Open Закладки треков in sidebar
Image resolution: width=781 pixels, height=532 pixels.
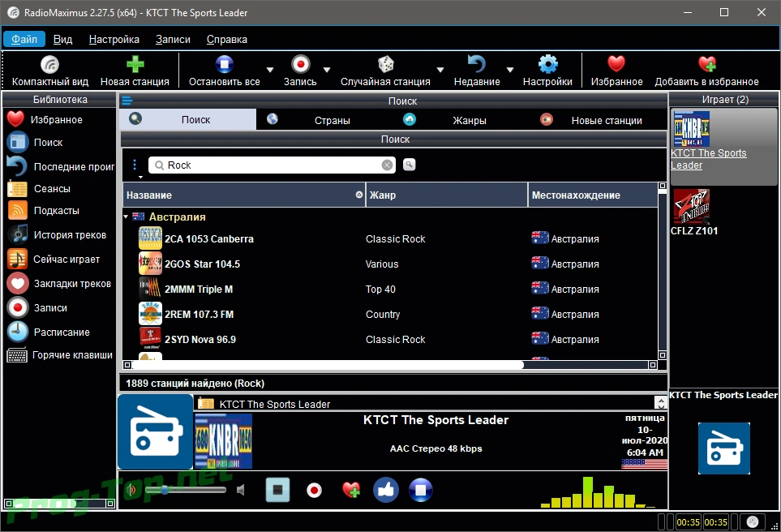pyautogui.click(x=60, y=283)
